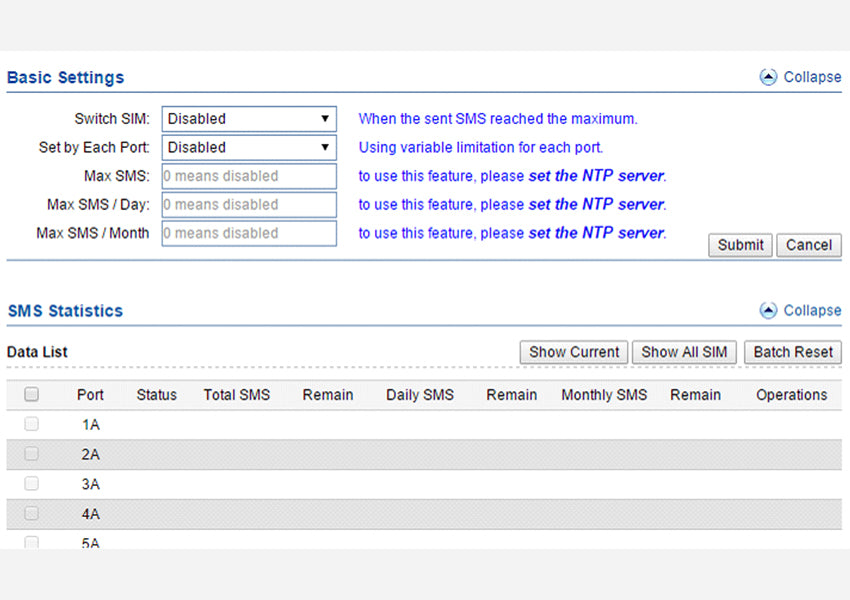850x600 pixels.
Task: Click the Show All SIM button
Action: (x=684, y=352)
